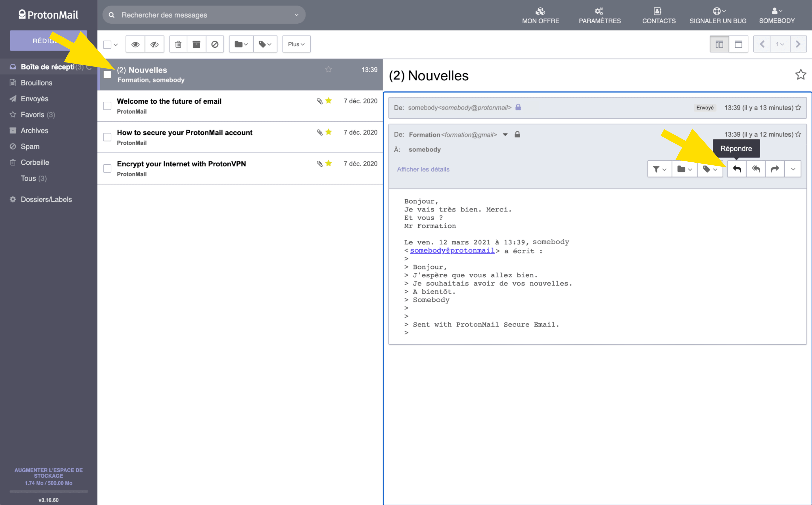This screenshot has height=505, width=812.
Task: Open filter dropdown in message actions
Action: pyautogui.click(x=659, y=169)
